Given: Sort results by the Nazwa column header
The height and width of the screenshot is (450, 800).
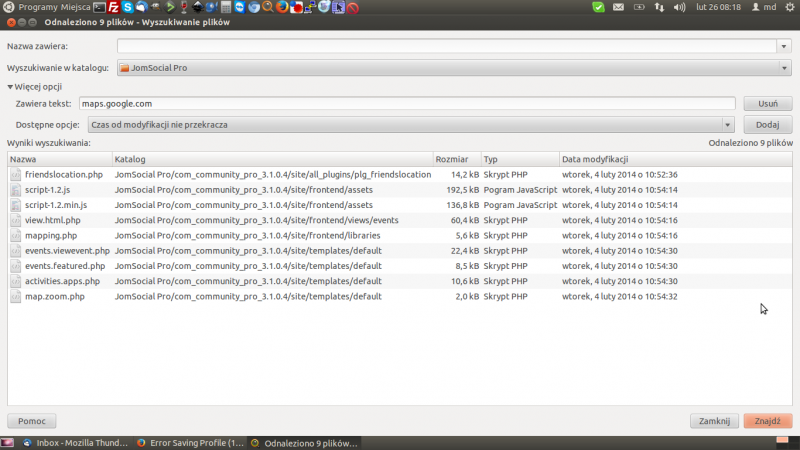Looking at the screenshot, I should (60, 159).
